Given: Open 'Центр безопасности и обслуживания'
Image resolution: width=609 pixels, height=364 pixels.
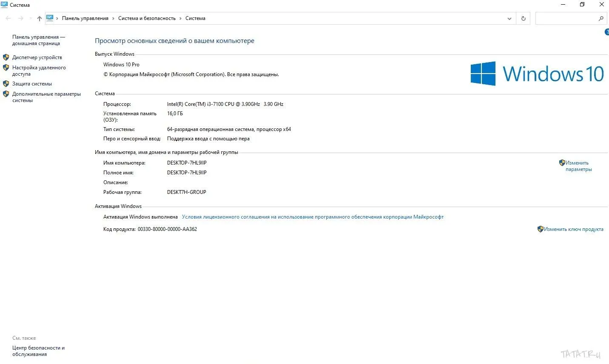Looking at the screenshot, I should click(38, 351).
